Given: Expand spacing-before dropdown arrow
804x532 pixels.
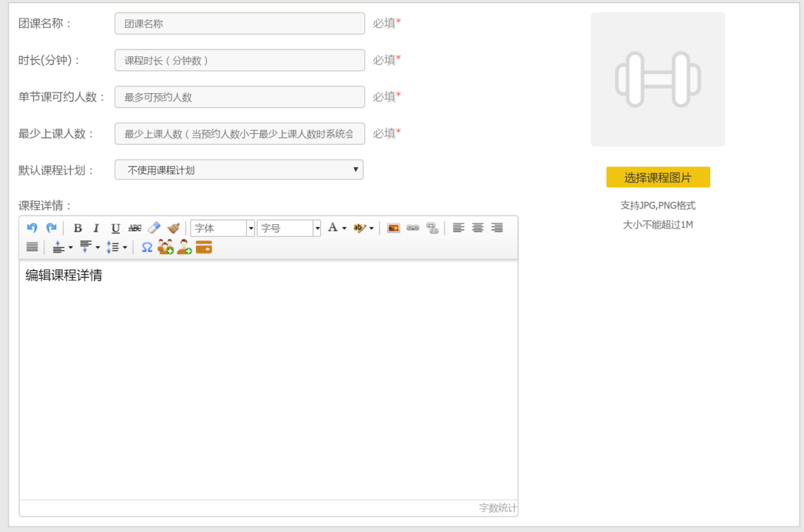Looking at the screenshot, I should click(x=71, y=248).
